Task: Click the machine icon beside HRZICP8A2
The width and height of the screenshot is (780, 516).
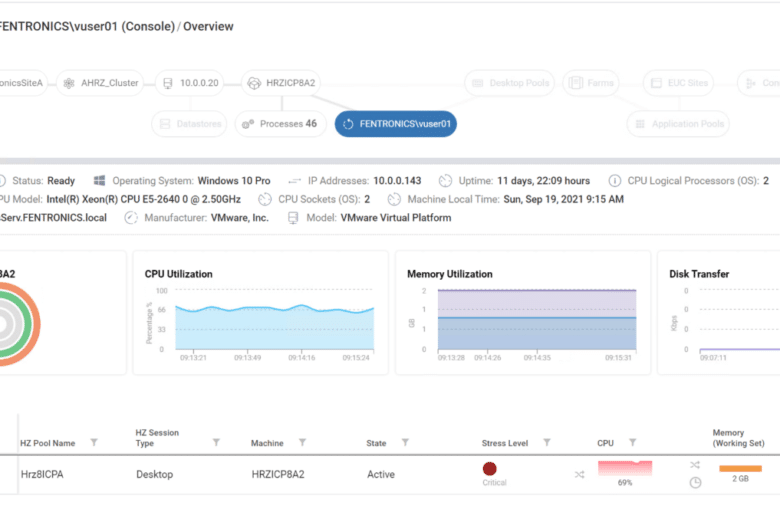Action: coord(254,83)
